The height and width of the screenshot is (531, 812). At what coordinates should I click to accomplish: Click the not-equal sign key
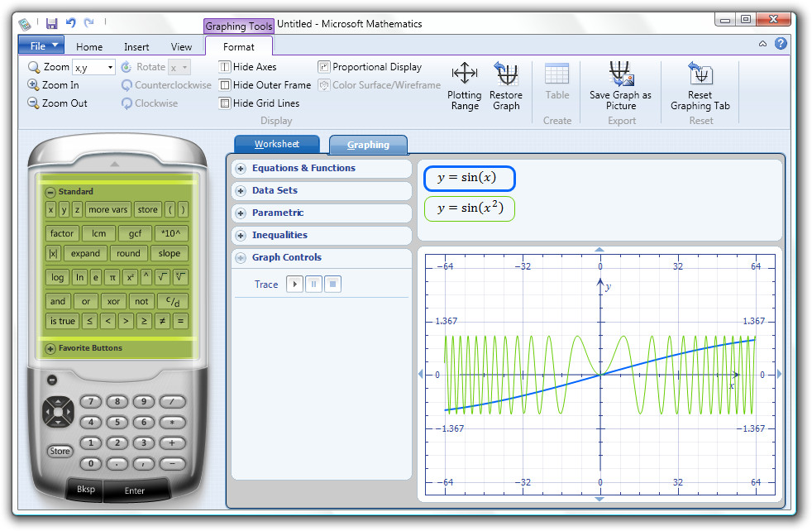click(162, 321)
